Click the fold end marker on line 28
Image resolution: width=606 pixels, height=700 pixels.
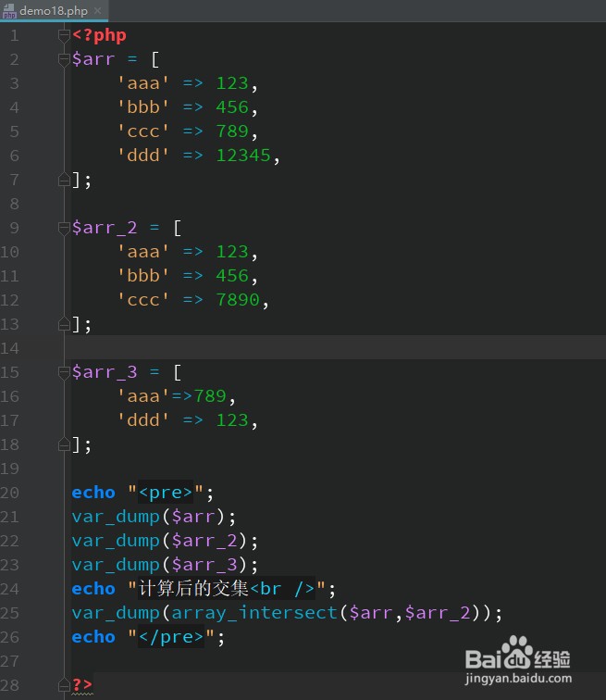pos(64,685)
